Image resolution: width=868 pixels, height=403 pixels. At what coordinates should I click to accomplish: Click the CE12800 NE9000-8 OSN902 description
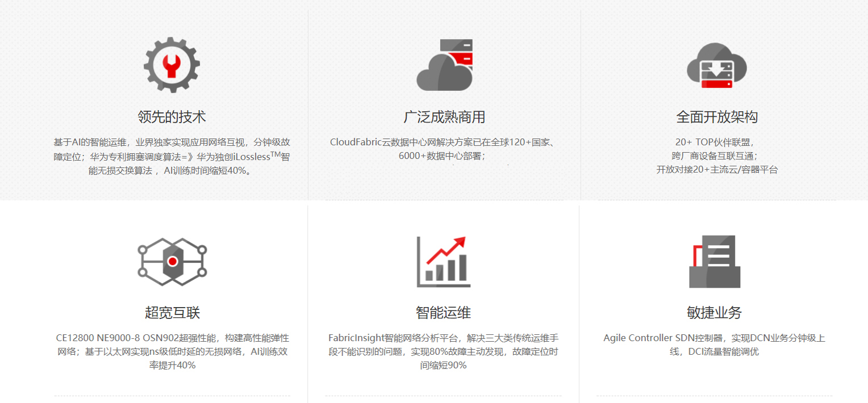[x=172, y=351]
